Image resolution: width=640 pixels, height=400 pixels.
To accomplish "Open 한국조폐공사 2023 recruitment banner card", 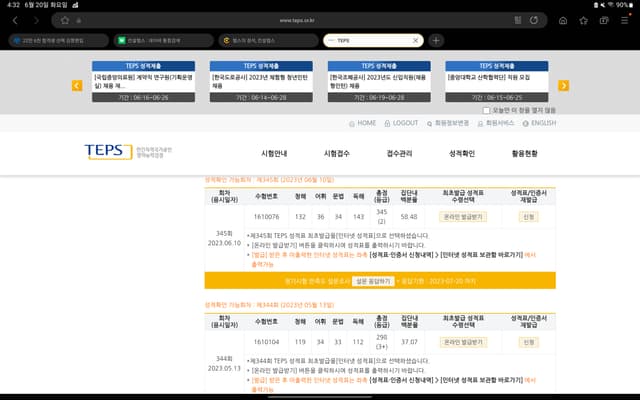I will 379,82.
